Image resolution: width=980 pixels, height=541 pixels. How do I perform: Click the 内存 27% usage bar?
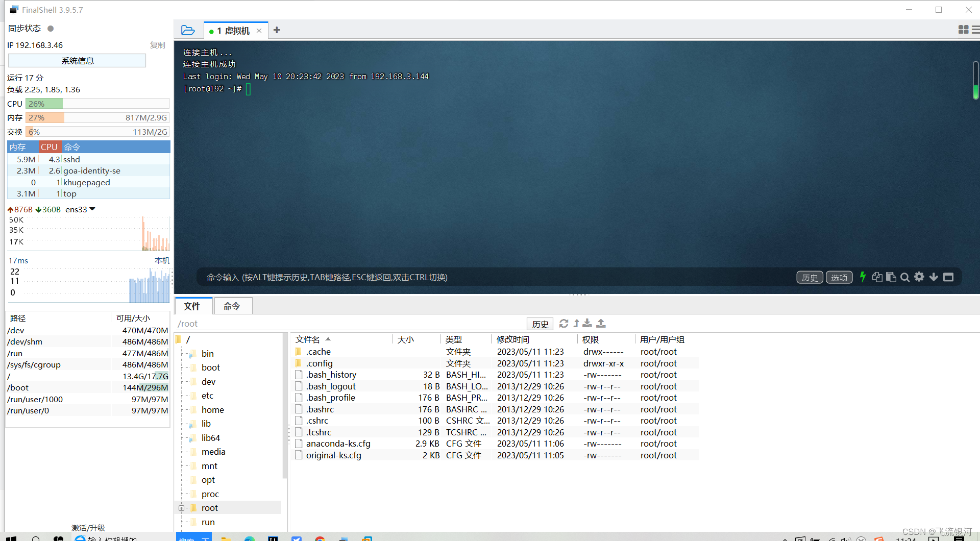pyautogui.click(x=97, y=117)
